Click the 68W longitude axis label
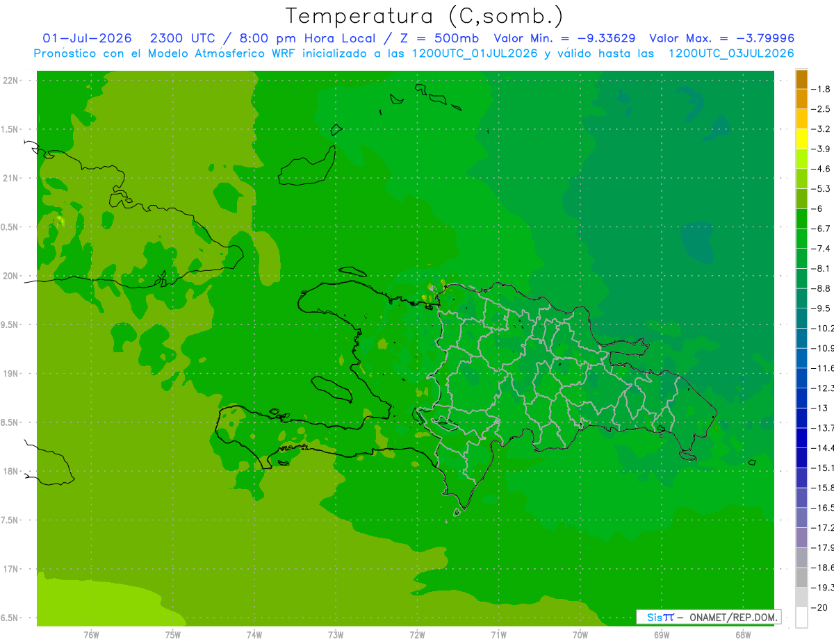The height and width of the screenshot is (644, 834). pyautogui.click(x=743, y=634)
